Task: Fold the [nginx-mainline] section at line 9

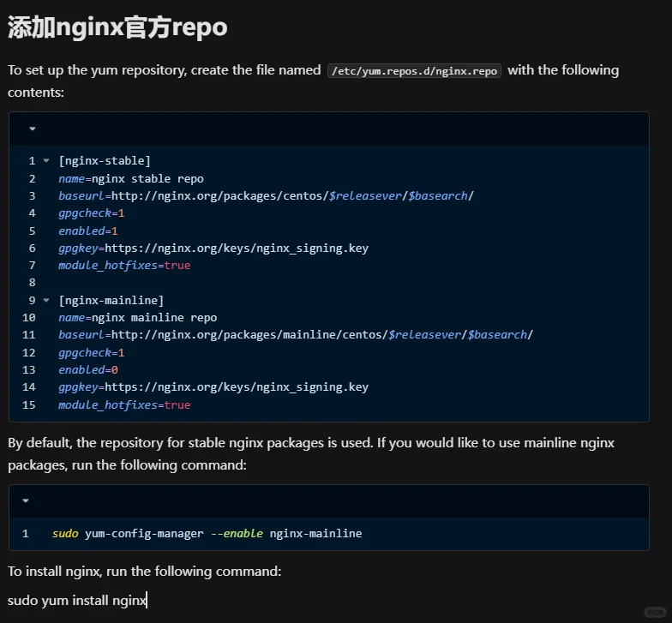Action: (x=45, y=301)
